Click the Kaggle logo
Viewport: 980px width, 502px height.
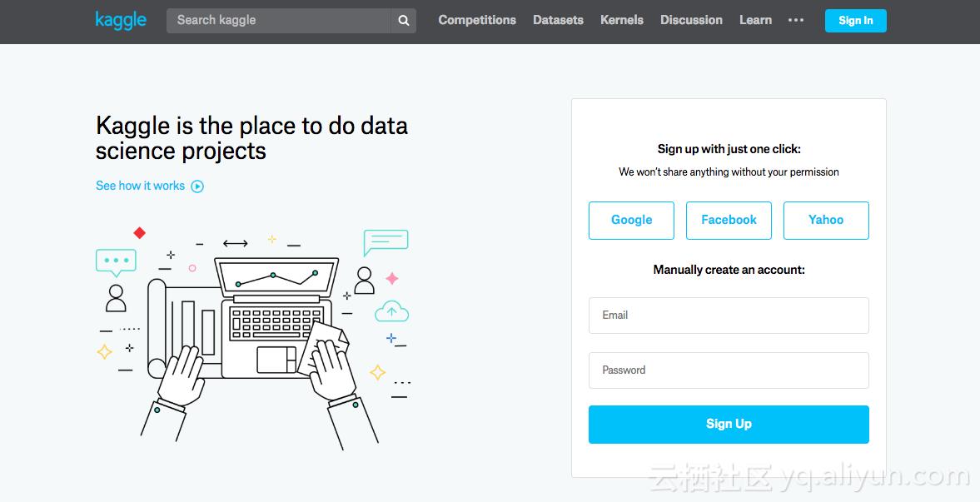(121, 20)
